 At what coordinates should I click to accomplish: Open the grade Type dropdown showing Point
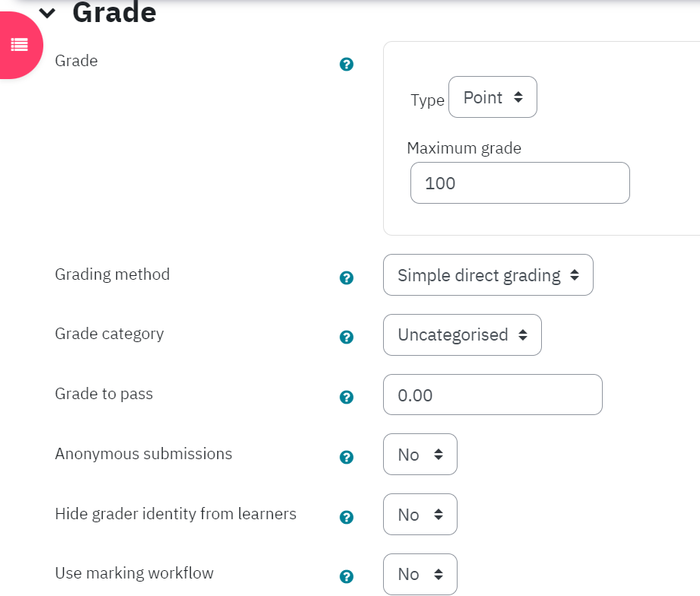493,97
